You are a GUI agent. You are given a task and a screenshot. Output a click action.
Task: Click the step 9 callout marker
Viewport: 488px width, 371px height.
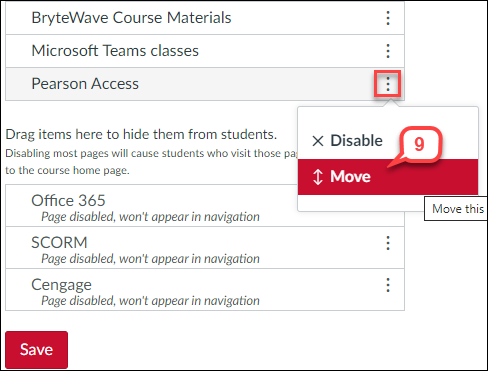tap(419, 144)
